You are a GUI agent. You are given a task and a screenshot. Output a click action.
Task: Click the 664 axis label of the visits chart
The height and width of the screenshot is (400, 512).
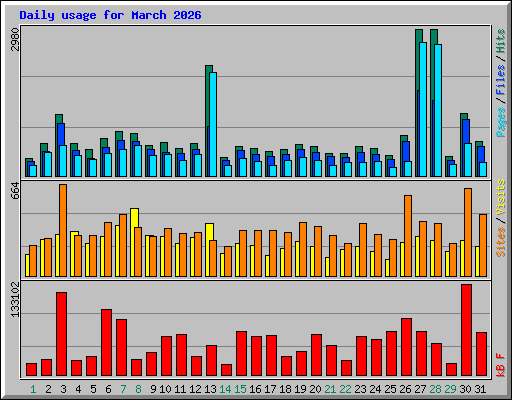coord(16,191)
